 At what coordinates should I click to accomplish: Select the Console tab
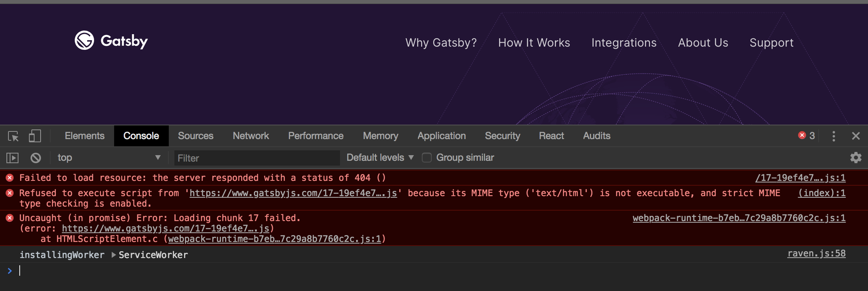141,136
